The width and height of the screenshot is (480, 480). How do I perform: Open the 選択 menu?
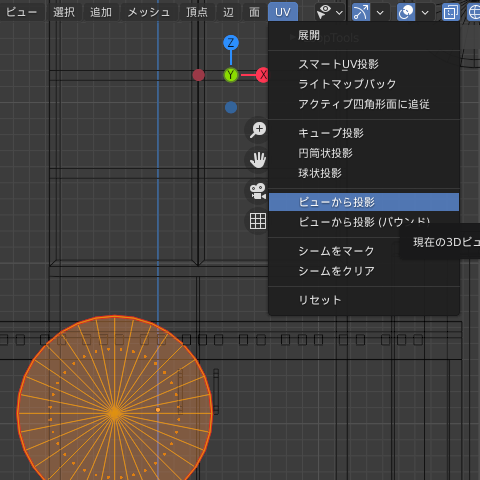pyautogui.click(x=64, y=12)
